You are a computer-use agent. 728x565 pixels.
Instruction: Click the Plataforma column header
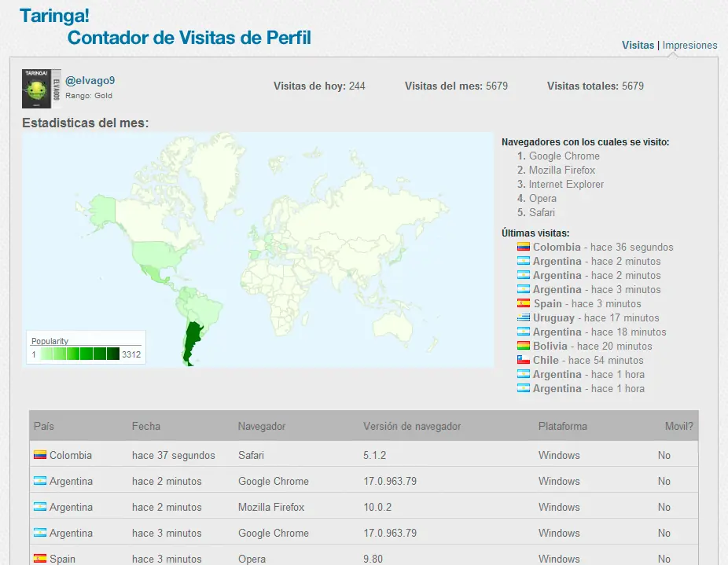(563, 426)
